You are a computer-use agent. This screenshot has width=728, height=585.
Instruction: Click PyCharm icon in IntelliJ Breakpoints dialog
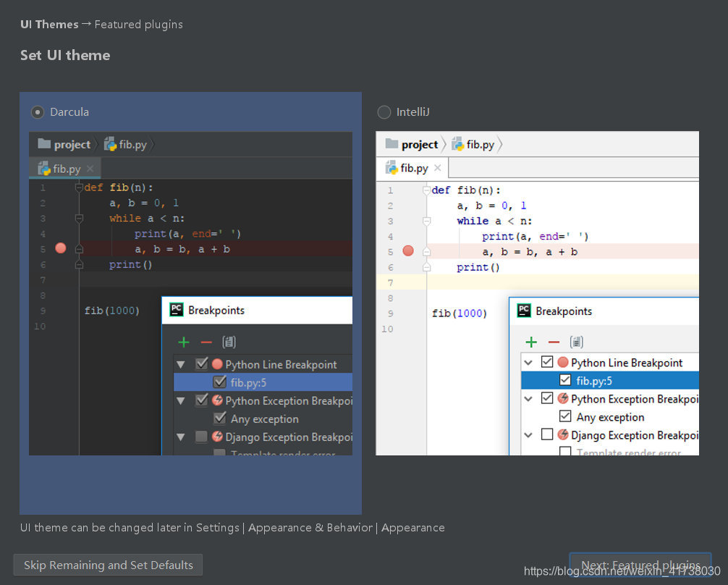(524, 311)
